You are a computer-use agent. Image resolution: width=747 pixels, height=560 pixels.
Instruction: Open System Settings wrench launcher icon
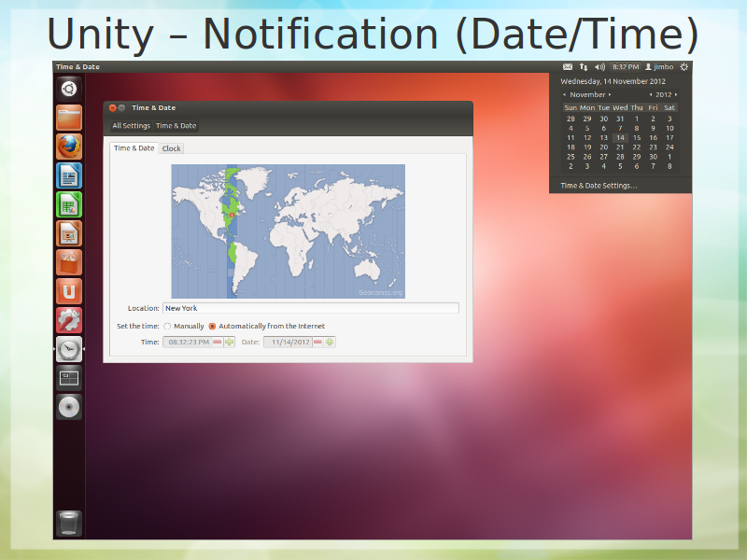[69, 320]
